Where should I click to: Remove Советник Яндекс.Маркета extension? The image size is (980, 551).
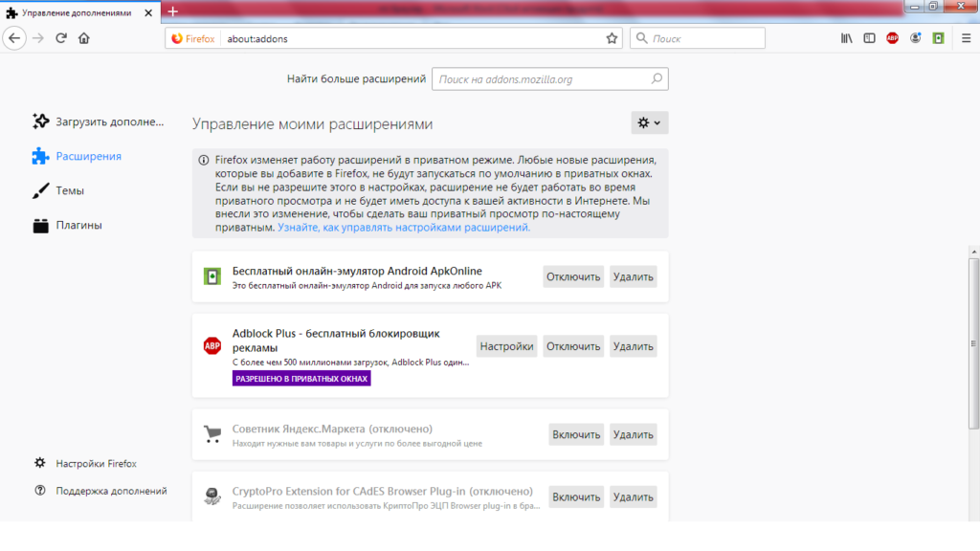(x=634, y=435)
